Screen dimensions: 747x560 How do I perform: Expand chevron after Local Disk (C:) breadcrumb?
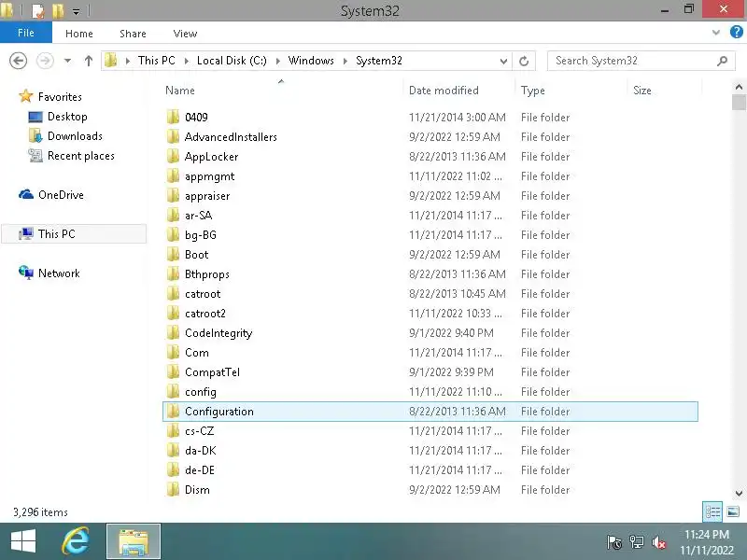tap(277, 61)
